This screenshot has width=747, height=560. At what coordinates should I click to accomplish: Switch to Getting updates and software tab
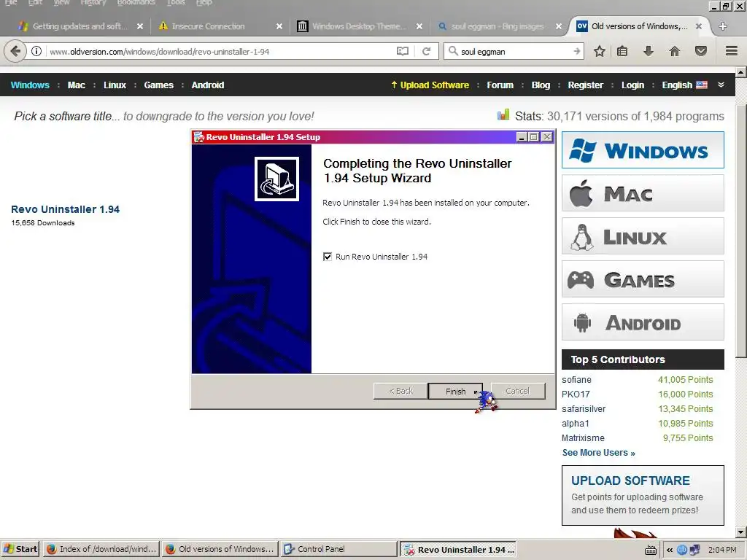(x=80, y=26)
